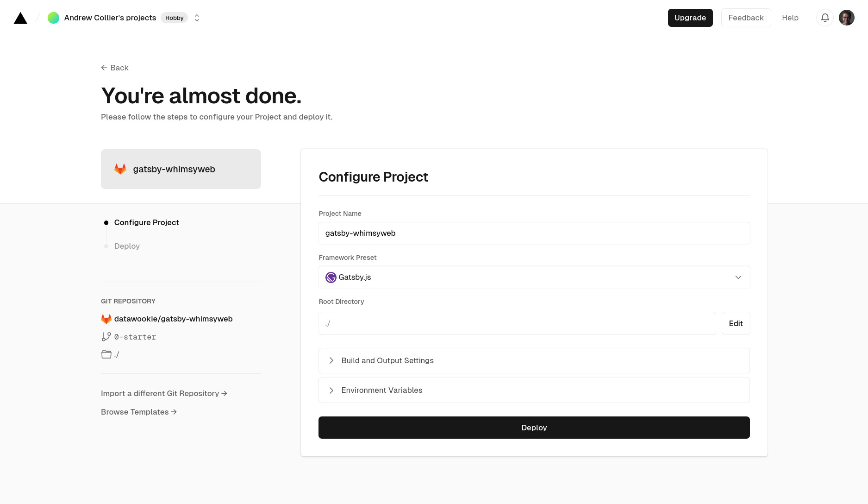Open the notifications bell
Screen dimensions: 868x504
(825, 18)
